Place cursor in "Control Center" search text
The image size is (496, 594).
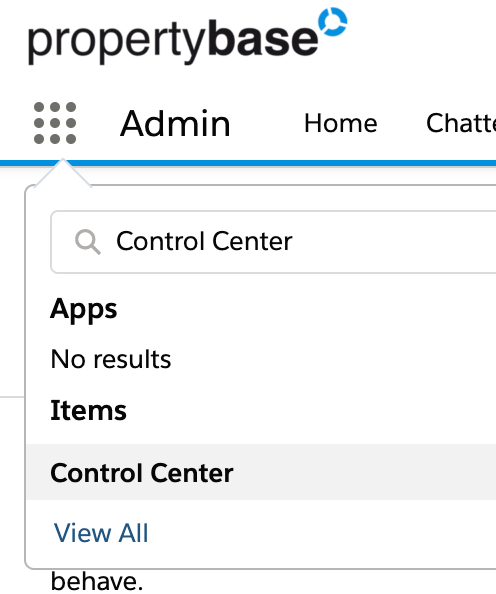point(204,241)
